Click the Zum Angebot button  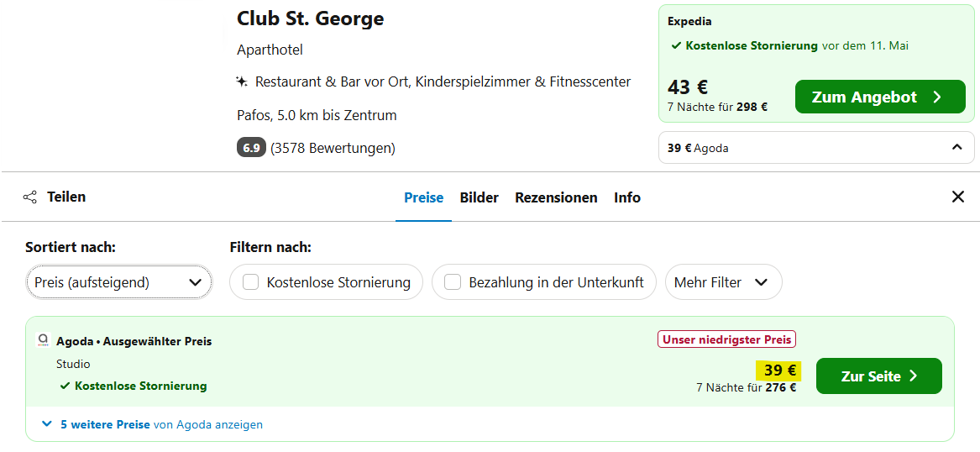(x=880, y=97)
